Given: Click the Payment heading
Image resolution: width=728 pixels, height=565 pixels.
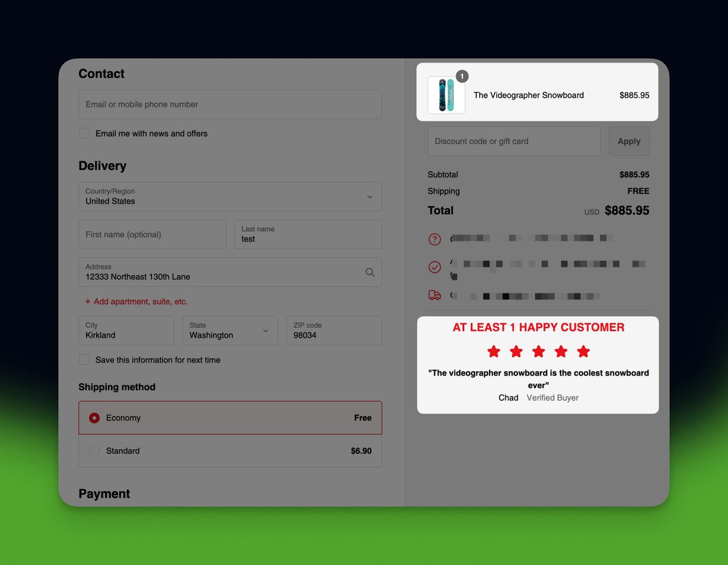Looking at the screenshot, I should coord(104,494).
